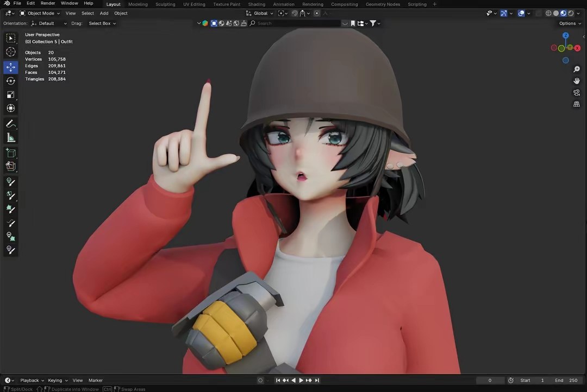Viewport: 587px width, 392px height.
Task: Switch perspective/orthographic grid icon
Action: [577, 104]
